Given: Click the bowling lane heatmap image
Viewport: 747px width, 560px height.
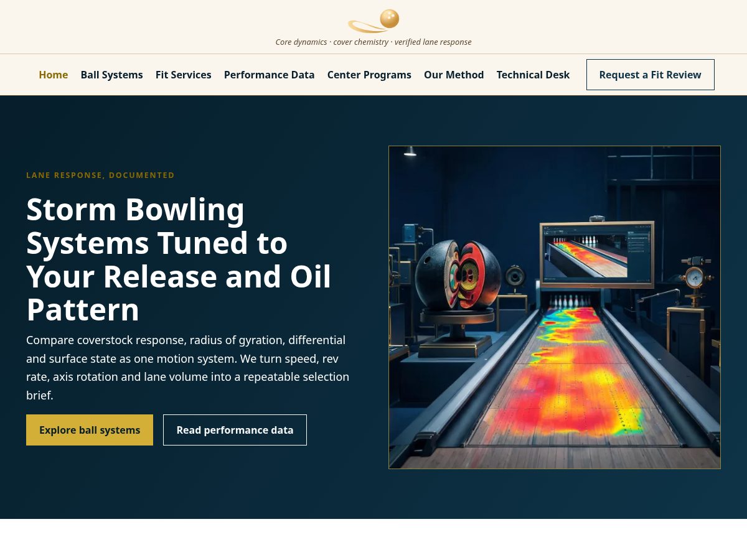Looking at the screenshot, I should tap(555, 307).
